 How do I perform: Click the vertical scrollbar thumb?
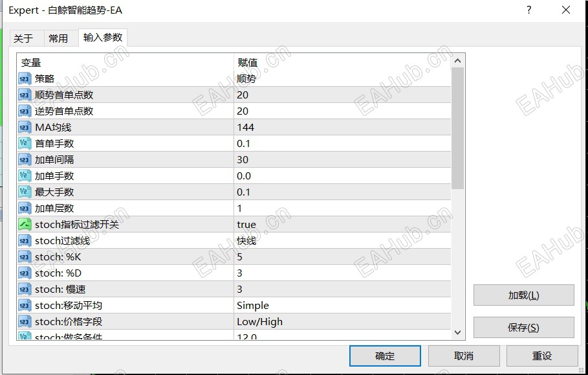[x=457, y=128]
